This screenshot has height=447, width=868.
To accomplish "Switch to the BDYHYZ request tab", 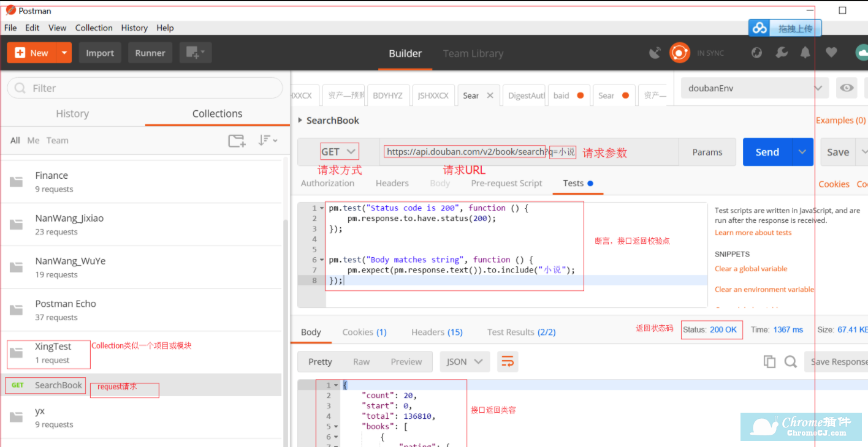I will coord(388,96).
